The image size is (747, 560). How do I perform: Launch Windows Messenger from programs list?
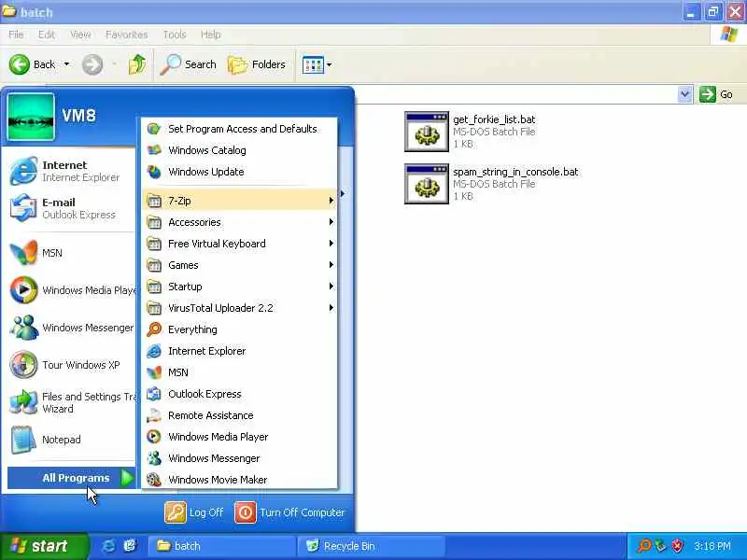point(240,457)
